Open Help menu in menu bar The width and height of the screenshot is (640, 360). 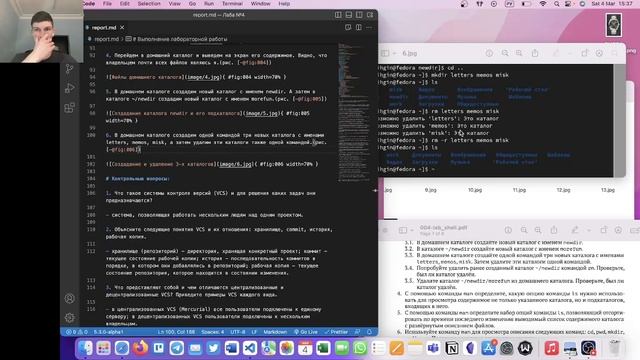(284, 4)
